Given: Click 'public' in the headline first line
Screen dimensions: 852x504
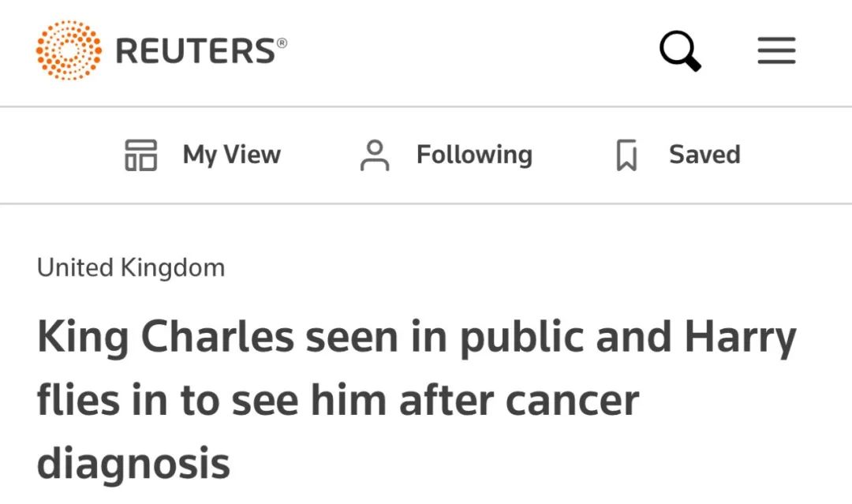Looking at the screenshot, I should point(523,338).
